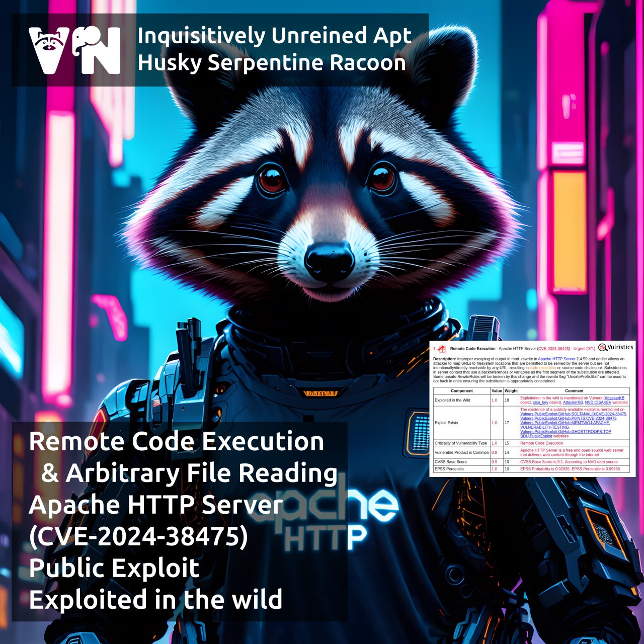Click the blue Apache HTTP Server link
644x644 pixels.
click(556, 359)
